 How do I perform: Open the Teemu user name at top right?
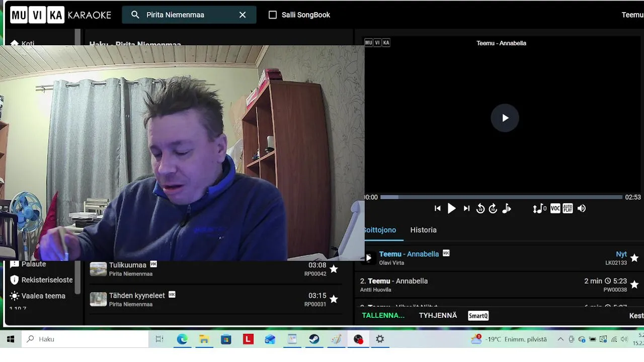632,15
